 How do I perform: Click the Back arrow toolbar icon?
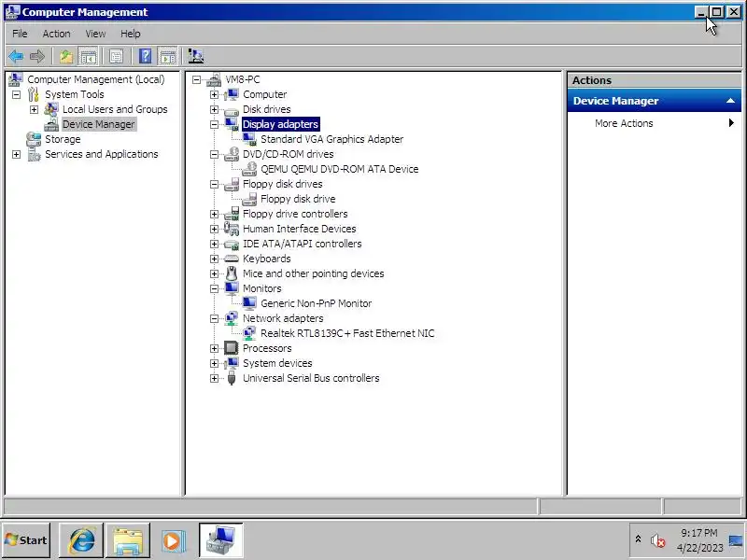(16, 56)
